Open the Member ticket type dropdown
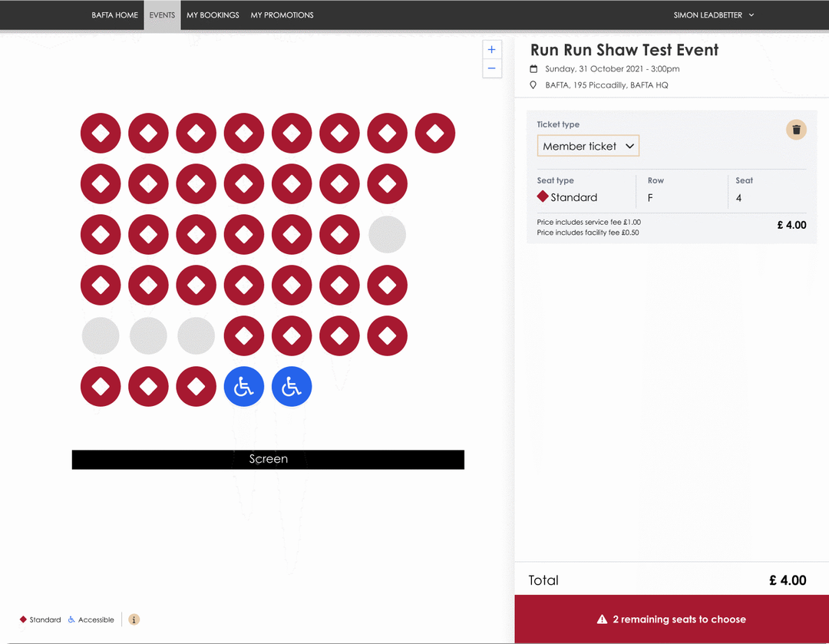Image resolution: width=829 pixels, height=644 pixels. click(588, 146)
